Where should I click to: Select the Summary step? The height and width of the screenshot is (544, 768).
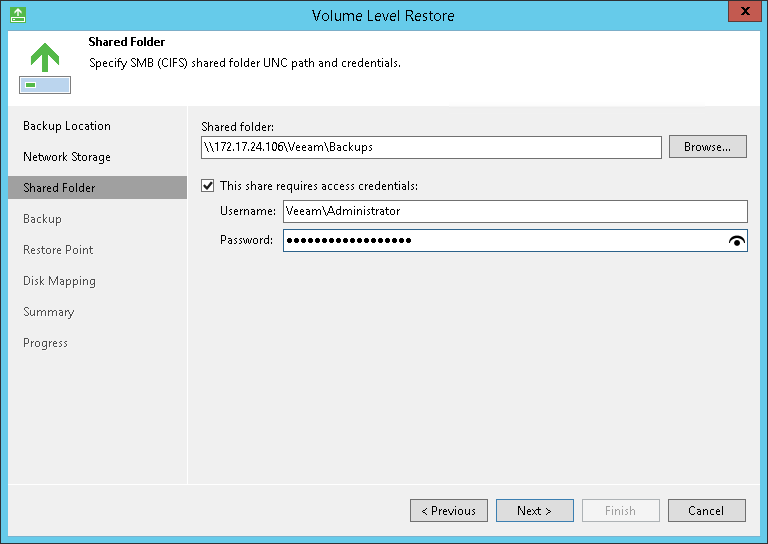(x=48, y=311)
